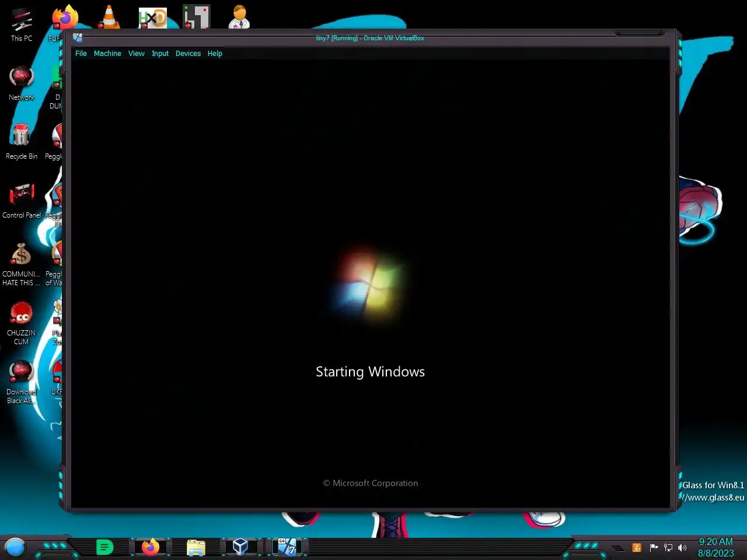Open the Help menu in VirtualBox
This screenshot has width=747, height=560.
tap(215, 54)
